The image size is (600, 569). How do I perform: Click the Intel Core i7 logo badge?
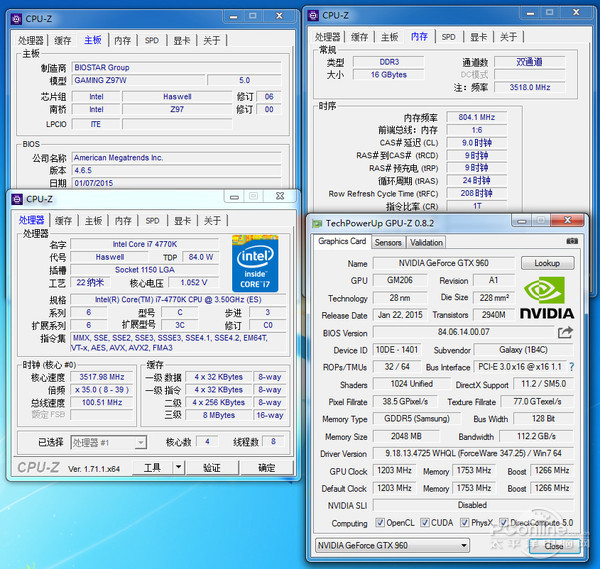click(253, 262)
